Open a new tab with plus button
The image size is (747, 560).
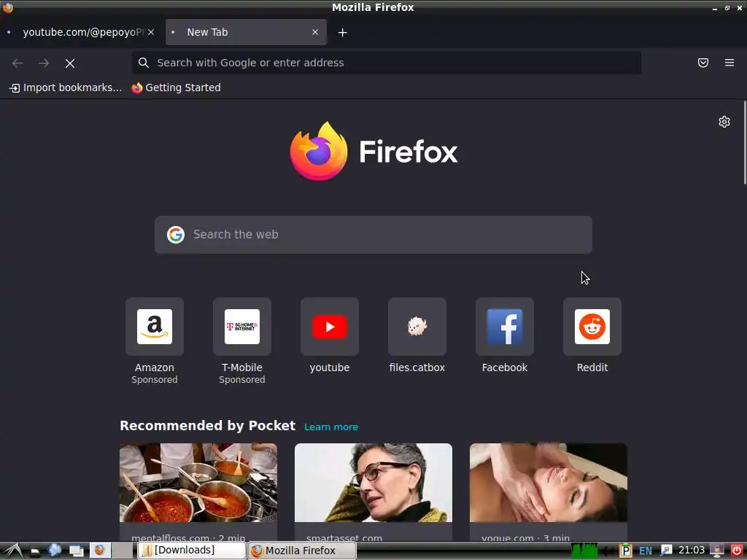343,32
